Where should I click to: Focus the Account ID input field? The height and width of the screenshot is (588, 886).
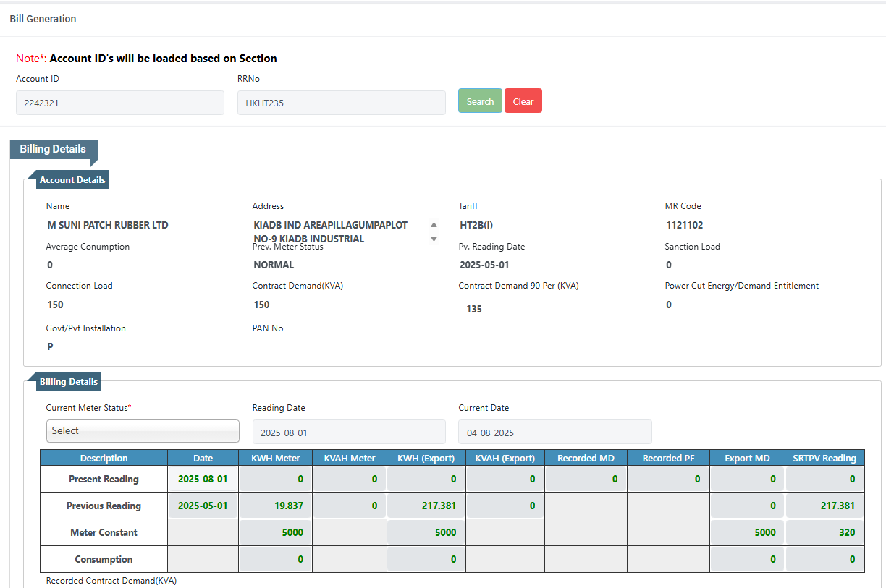point(120,103)
